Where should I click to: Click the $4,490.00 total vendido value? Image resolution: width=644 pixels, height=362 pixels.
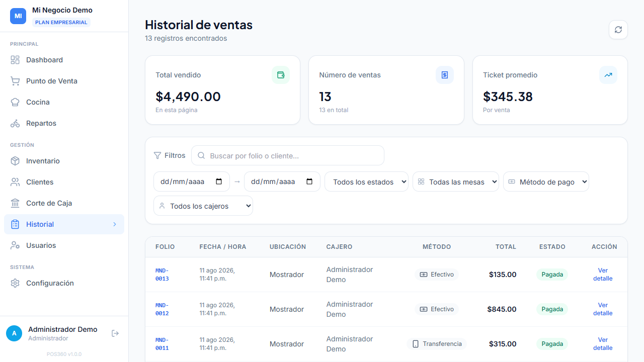pyautogui.click(x=188, y=97)
